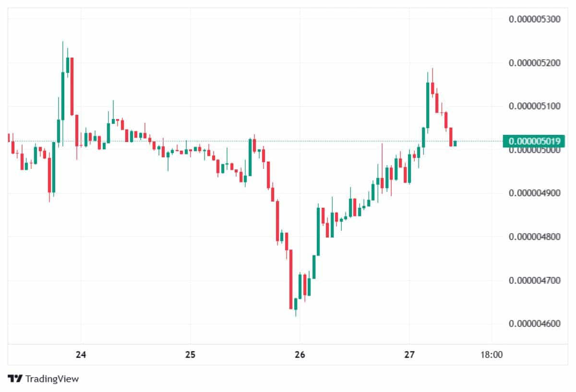Click date label 27 on time axis

click(409, 355)
